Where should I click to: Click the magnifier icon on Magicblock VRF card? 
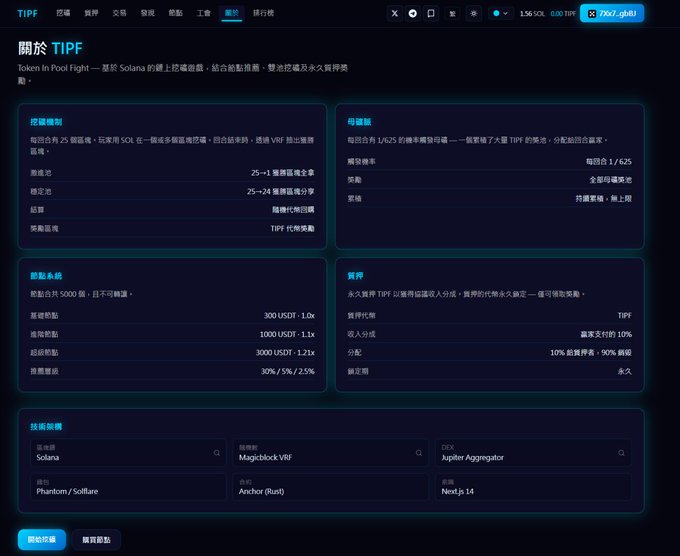419,453
